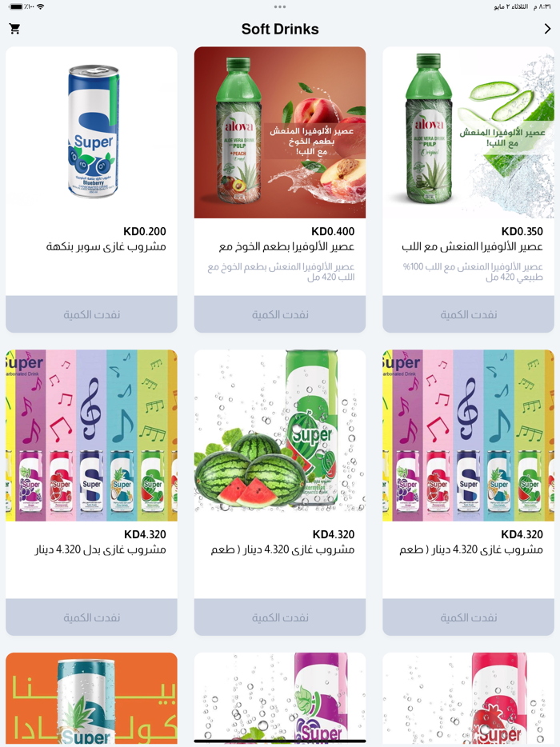Viewport: 560px width, 747px height.
Task: Open the pomegranate Super can image
Action: coord(468,699)
